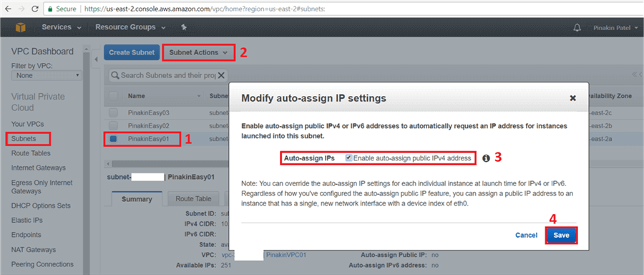Open Internet Gateways in sidebar
Screen dimensions: 644x275
click(x=39, y=168)
